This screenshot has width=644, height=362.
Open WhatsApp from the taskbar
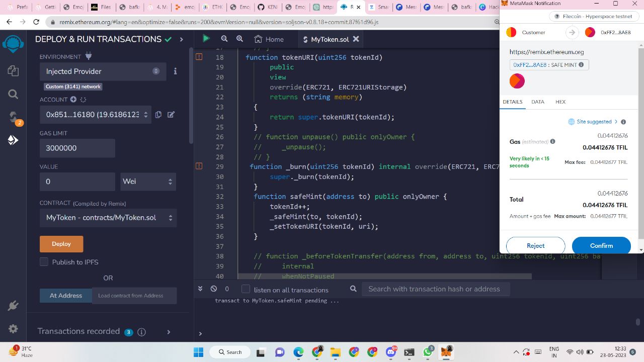coord(428,352)
